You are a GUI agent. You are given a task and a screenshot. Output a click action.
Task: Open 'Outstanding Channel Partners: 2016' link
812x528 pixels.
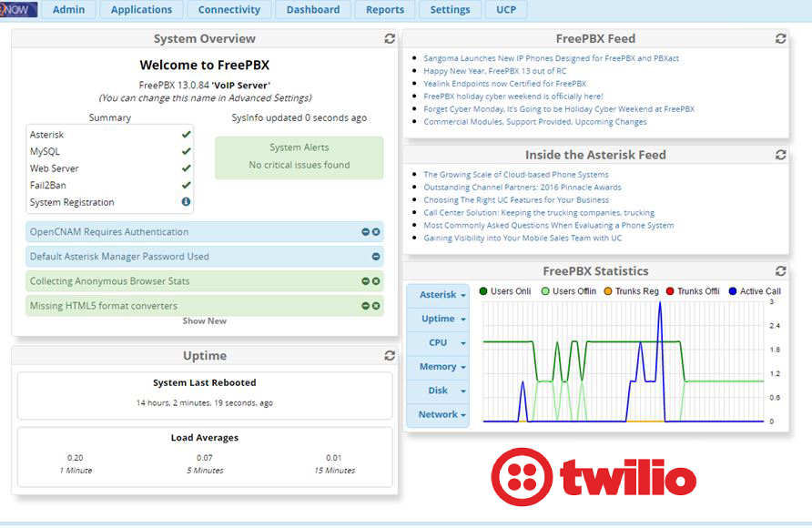tap(522, 188)
